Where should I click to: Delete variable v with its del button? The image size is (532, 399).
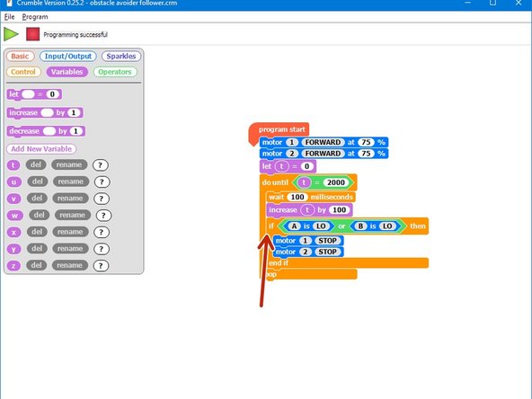pos(37,198)
